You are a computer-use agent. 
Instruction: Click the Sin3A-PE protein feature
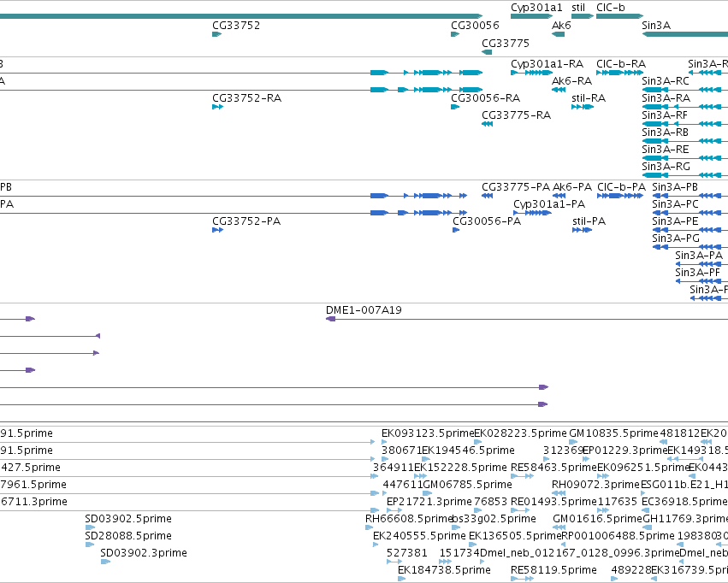click(690, 230)
